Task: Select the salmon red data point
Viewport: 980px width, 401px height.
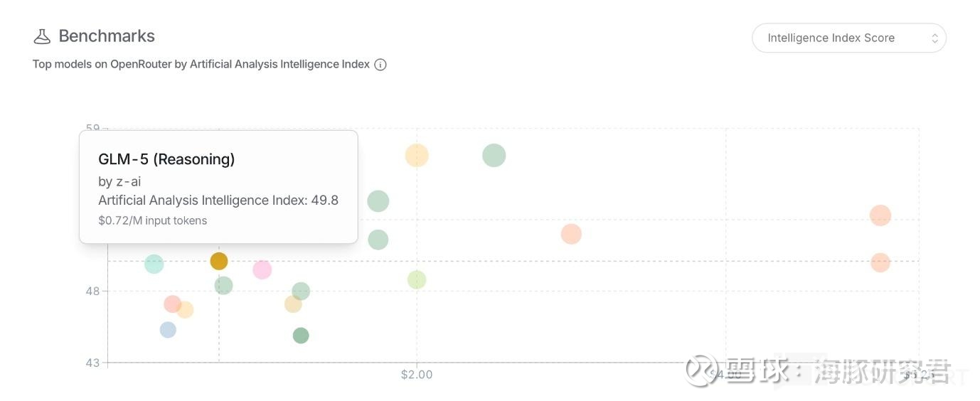Action: (x=172, y=304)
